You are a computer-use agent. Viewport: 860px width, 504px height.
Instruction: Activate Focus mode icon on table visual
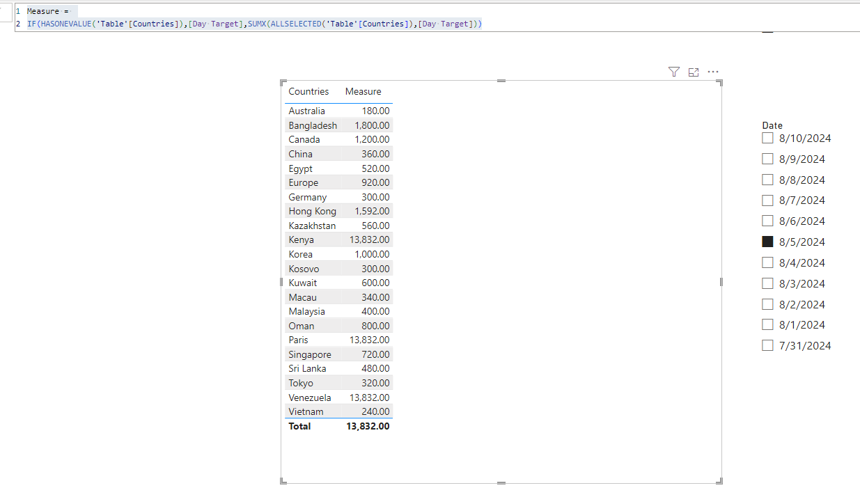click(694, 72)
